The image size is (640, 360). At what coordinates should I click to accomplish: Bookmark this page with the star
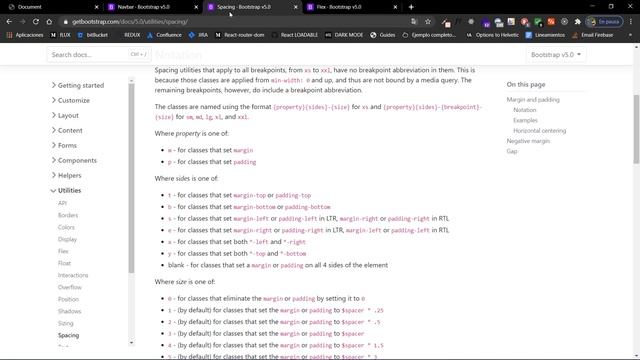click(x=428, y=22)
